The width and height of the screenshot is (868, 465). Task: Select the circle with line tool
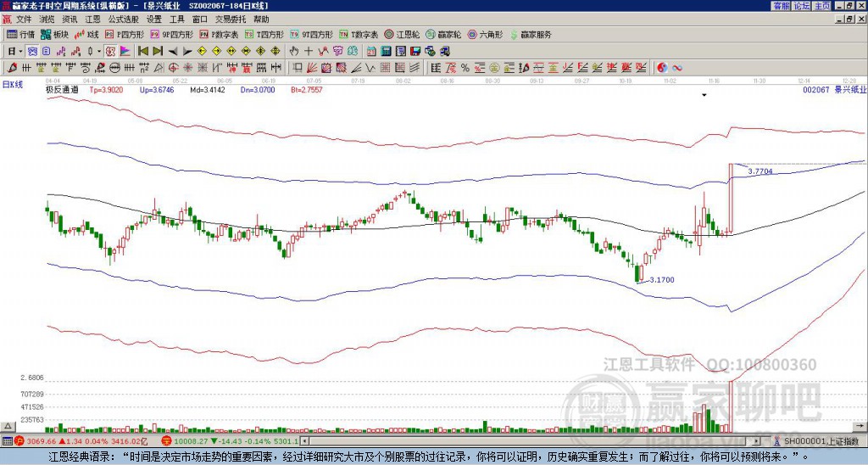click(114, 68)
